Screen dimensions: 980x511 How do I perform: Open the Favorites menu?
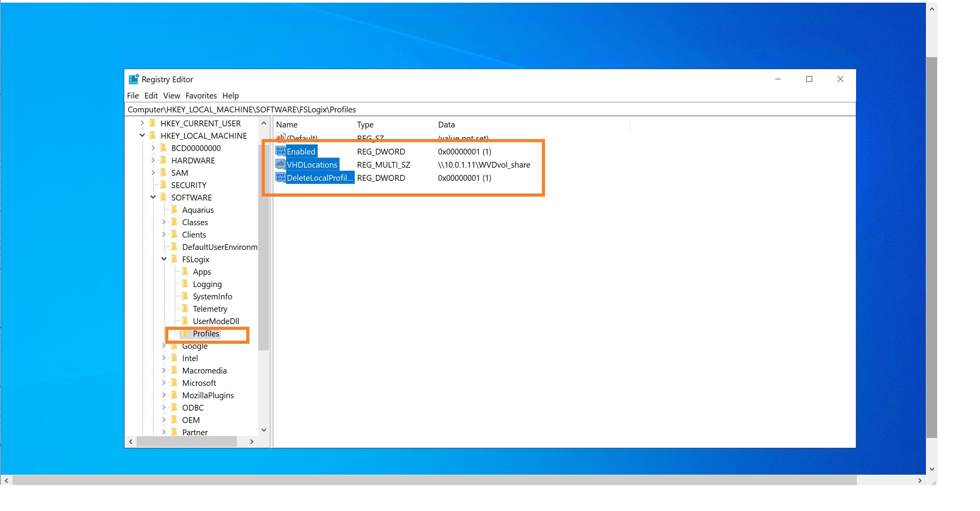click(201, 96)
